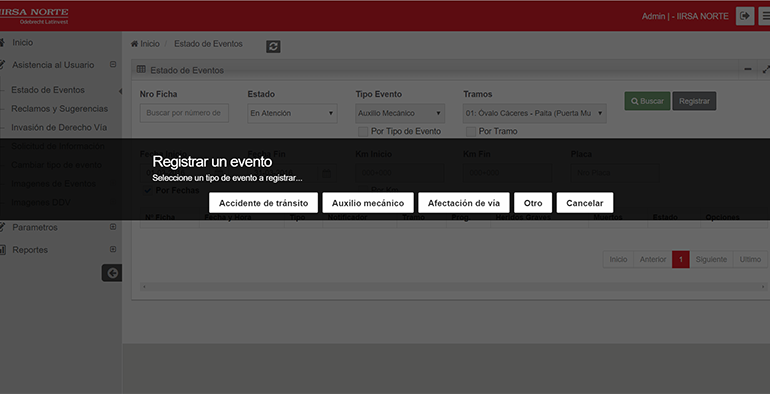Click the Registrar button
The image size is (770, 394).
[694, 101]
